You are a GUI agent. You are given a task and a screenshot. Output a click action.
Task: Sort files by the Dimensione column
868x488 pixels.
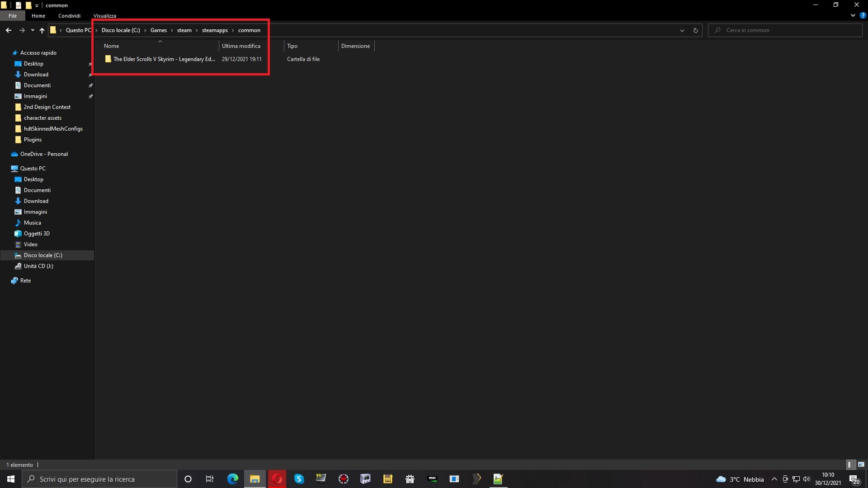click(356, 46)
